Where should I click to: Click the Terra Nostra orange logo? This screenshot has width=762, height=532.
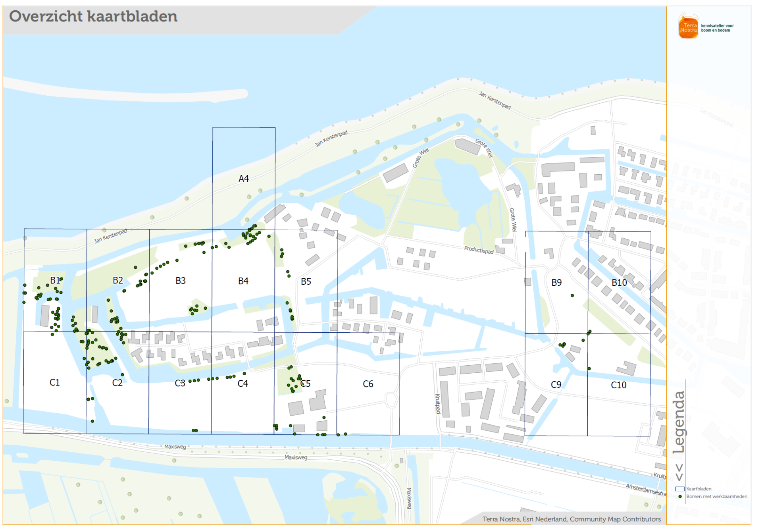click(688, 27)
